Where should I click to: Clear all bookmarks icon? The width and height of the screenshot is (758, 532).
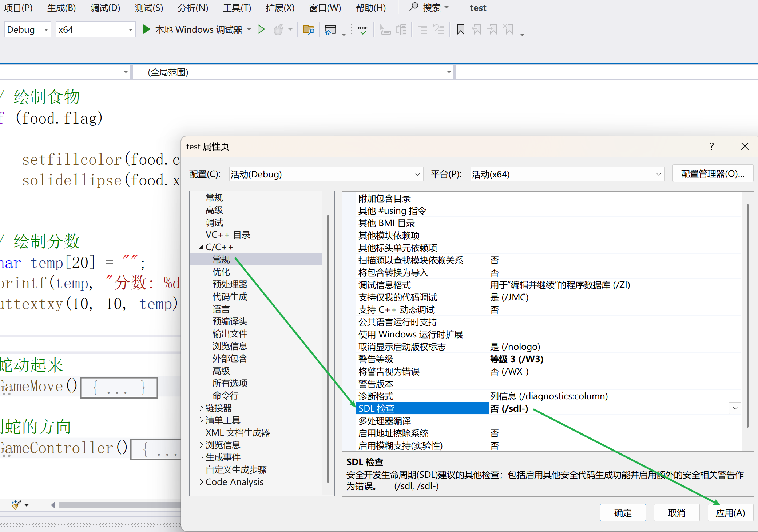click(x=508, y=29)
